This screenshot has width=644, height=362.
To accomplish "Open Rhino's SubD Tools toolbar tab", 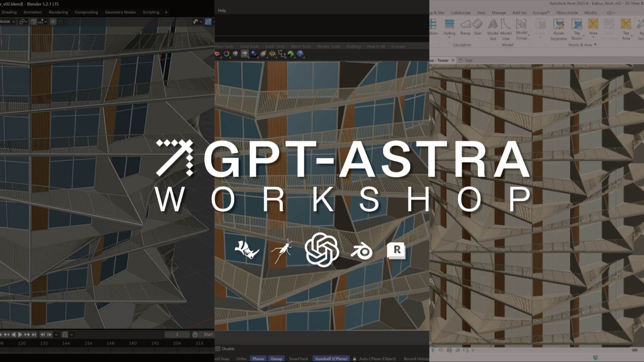I will 275,46.
